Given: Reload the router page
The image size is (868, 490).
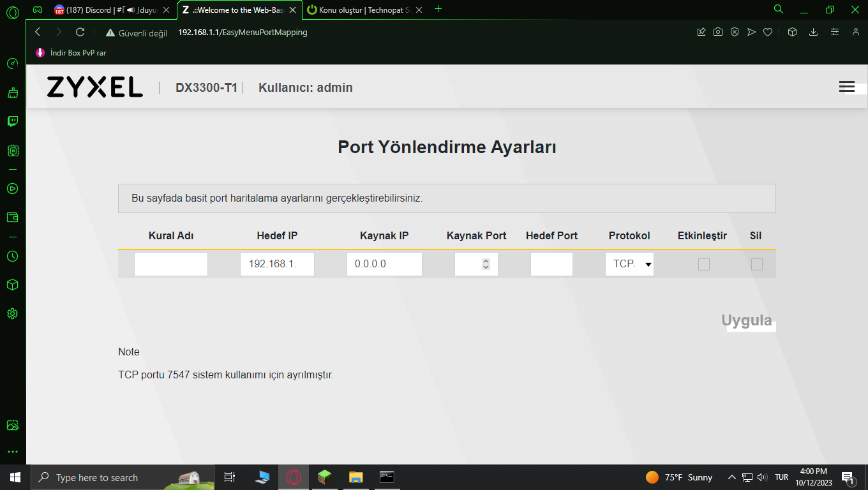Looking at the screenshot, I should [80, 32].
